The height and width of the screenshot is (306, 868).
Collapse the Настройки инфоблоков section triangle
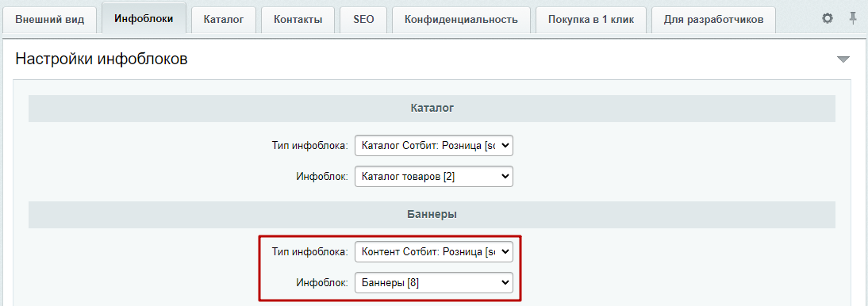(843, 59)
